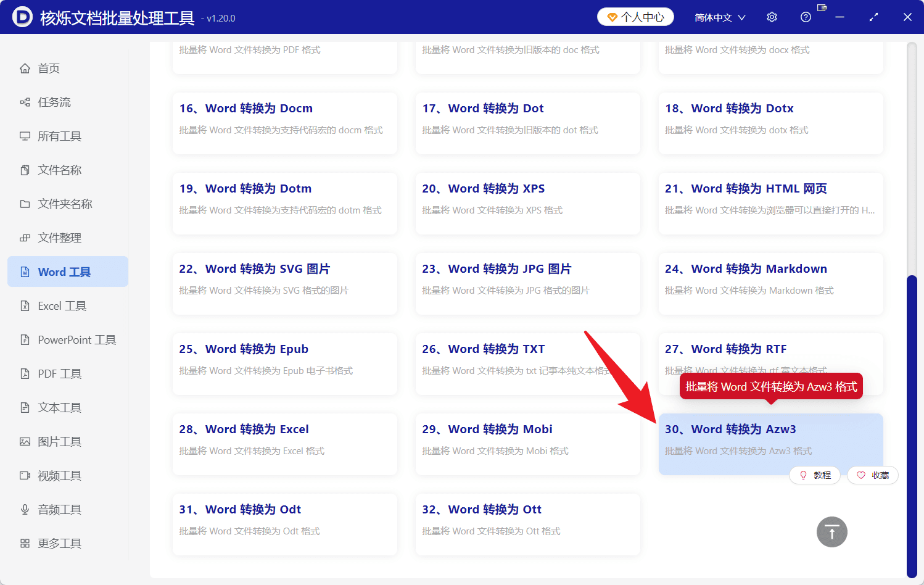Screen dimensions: 924x585
Task: Favorite the Word 转换为 Azw3 tool
Action: coord(873,475)
